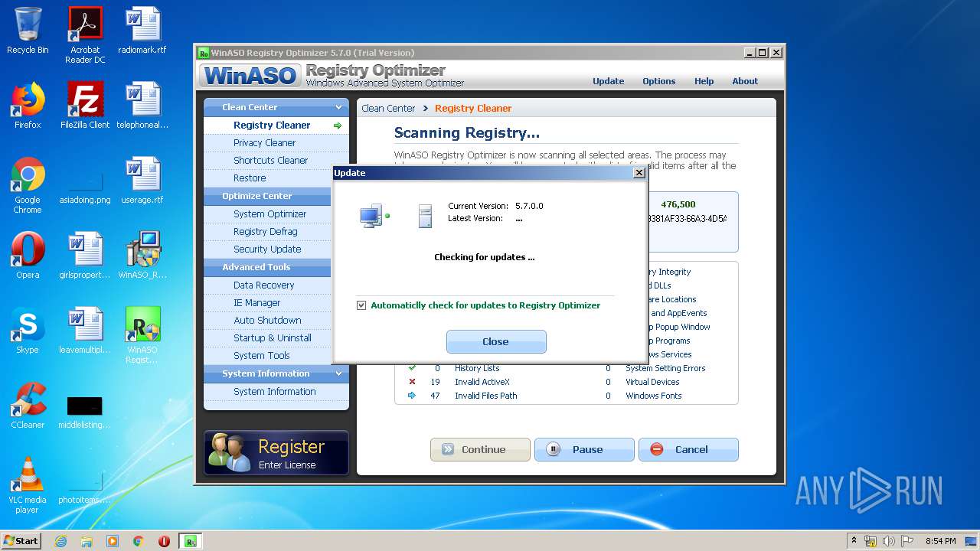This screenshot has height=551, width=980.
Task: Open the leavemultipl... document icon
Action: 85,331
